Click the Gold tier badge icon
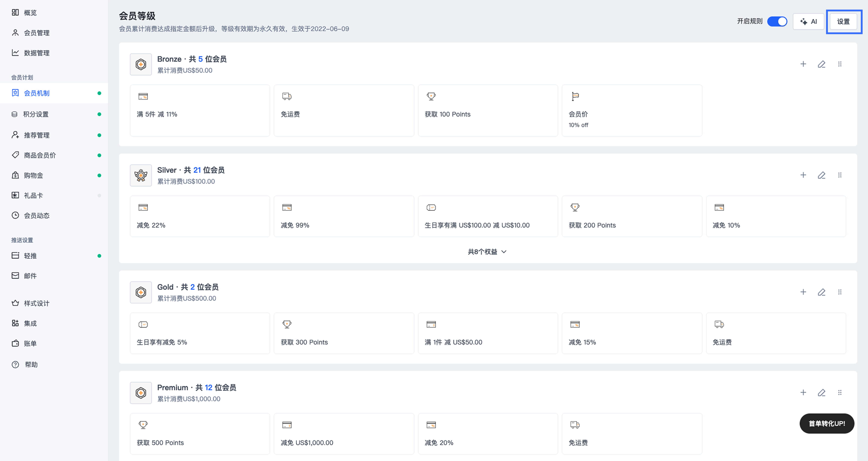Screen dimensions: 868x461 point(141,292)
